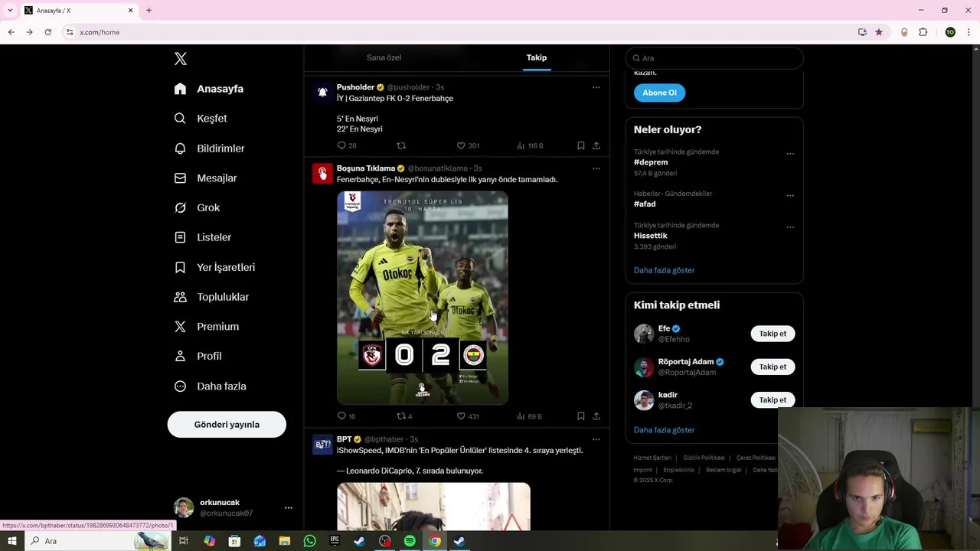Open orkunucak account menu dots
The height and width of the screenshot is (551, 980).
pos(289,507)
